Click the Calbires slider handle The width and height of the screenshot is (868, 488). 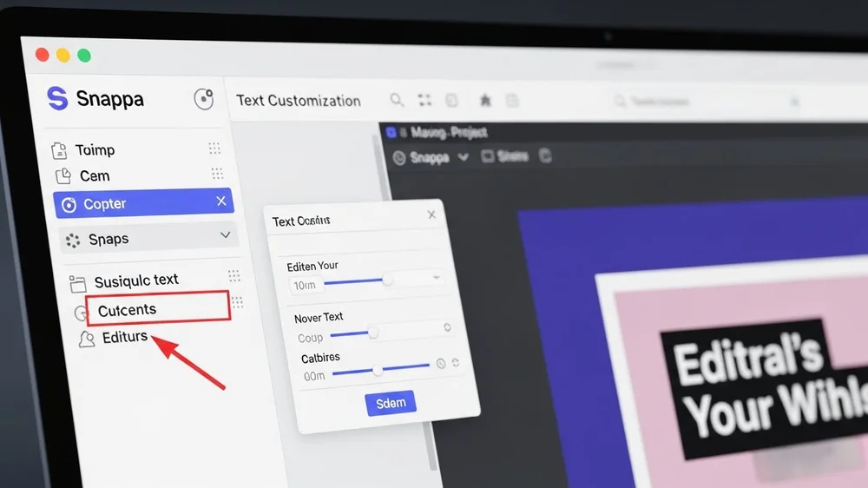[x=378, y=370]
